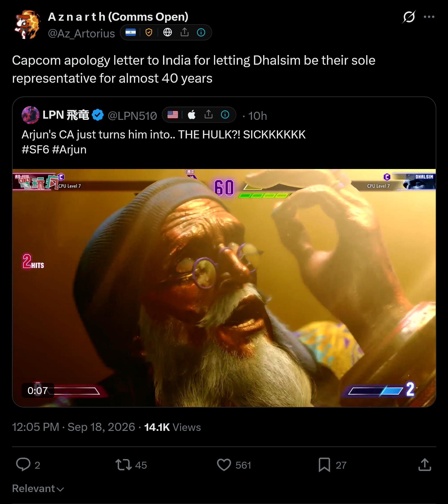Share the tweet via the bottom share icon
This screenshot has height=504, width=448.
[x=425, y=465]
